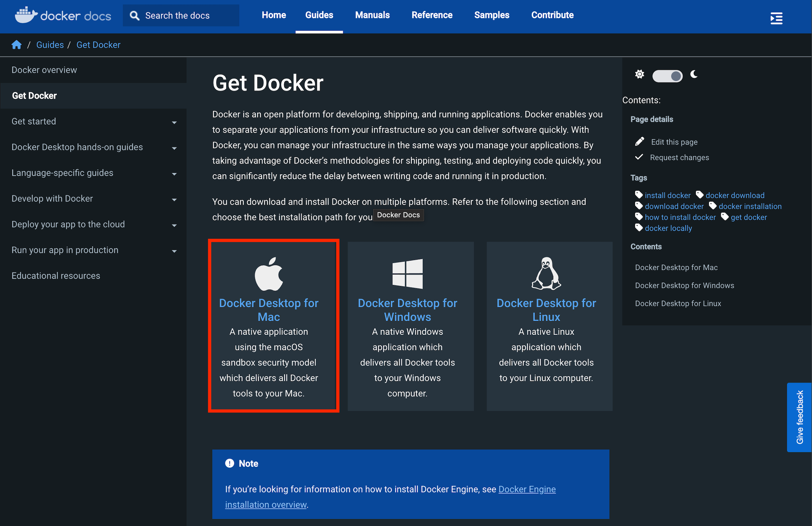Open the sidebar toggle icon top right
Viewport: 812px width, 526px height.
click(776, 18)
